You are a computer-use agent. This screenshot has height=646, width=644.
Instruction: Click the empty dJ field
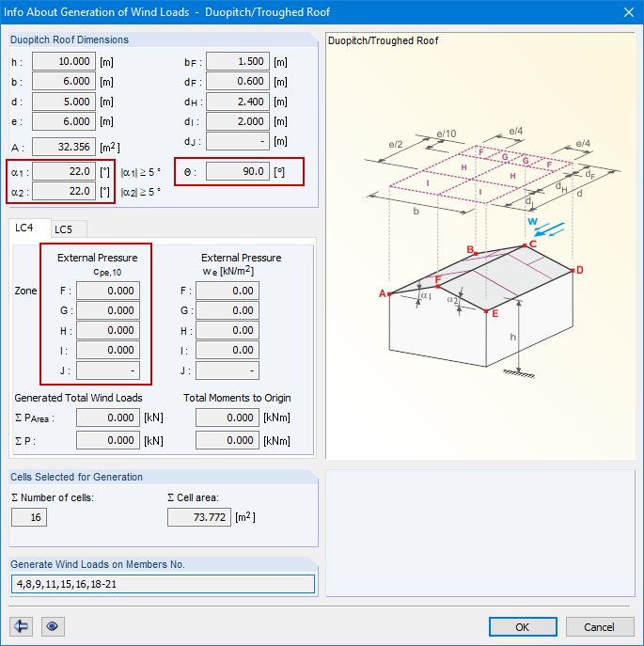click(x=238, y=141)
